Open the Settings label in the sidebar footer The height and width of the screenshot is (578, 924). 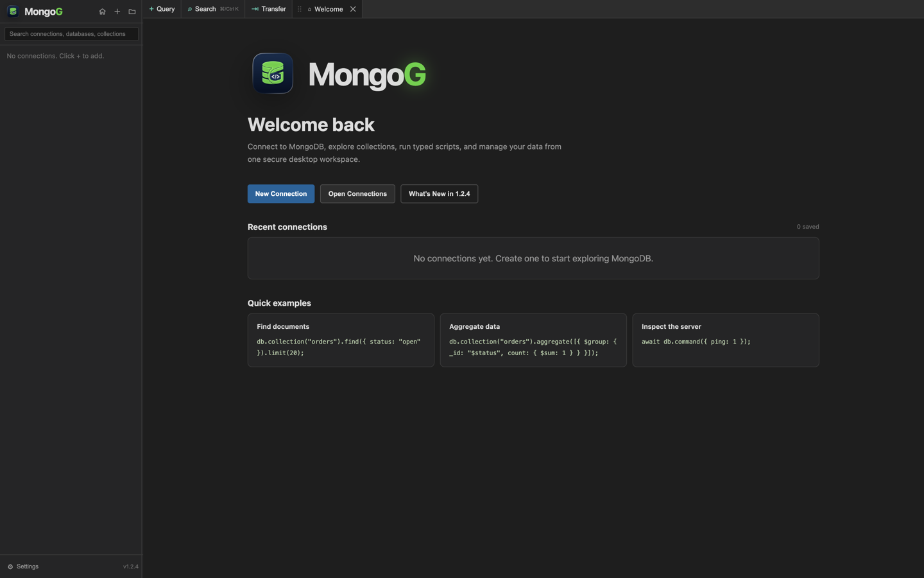tap(28, 566)
